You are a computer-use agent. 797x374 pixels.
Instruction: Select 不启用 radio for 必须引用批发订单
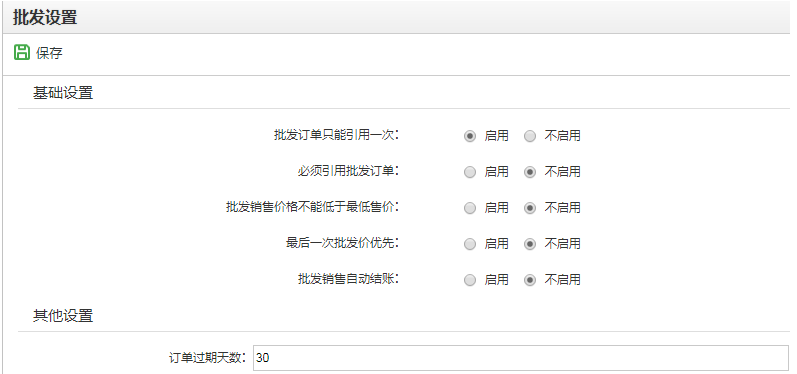(530, 172)
